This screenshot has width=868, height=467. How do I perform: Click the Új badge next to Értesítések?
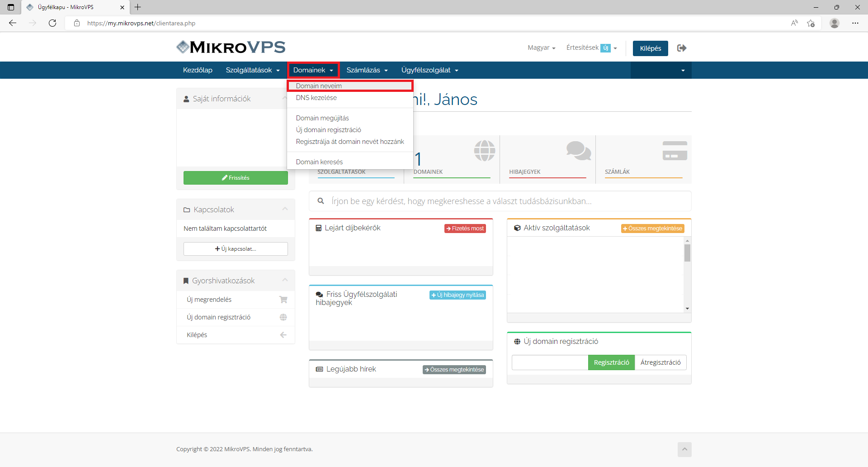[606, 48]
